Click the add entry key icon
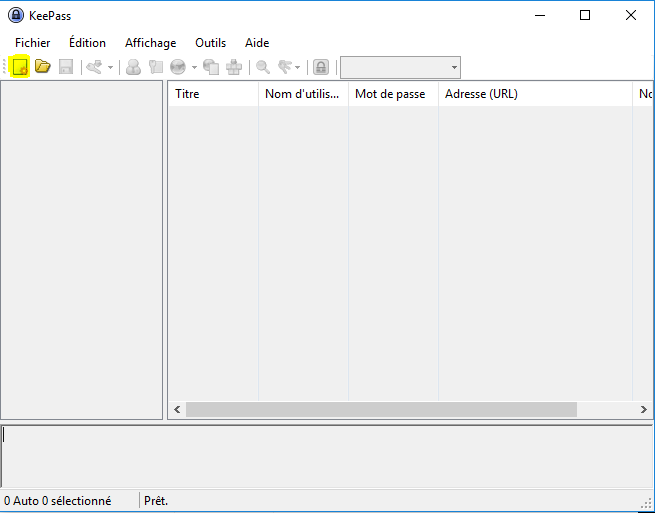This screenshot has width=655, height=513. point(94,67)
